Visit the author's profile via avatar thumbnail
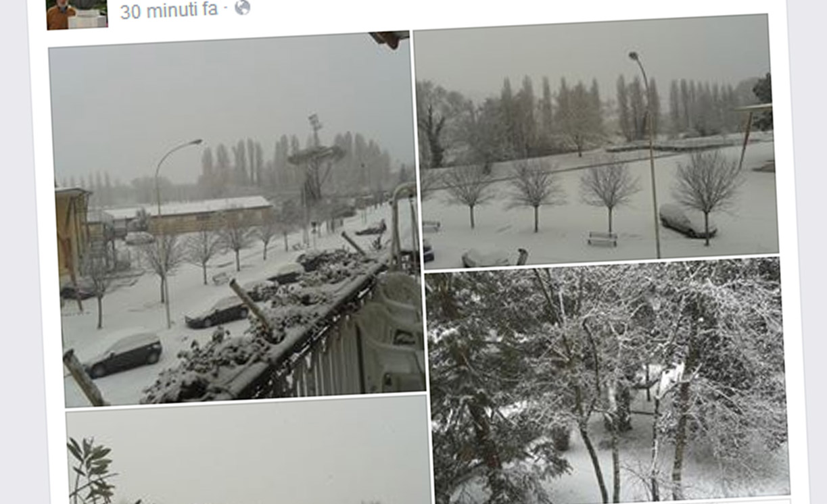Screen dimensions: 827x504 76,14
